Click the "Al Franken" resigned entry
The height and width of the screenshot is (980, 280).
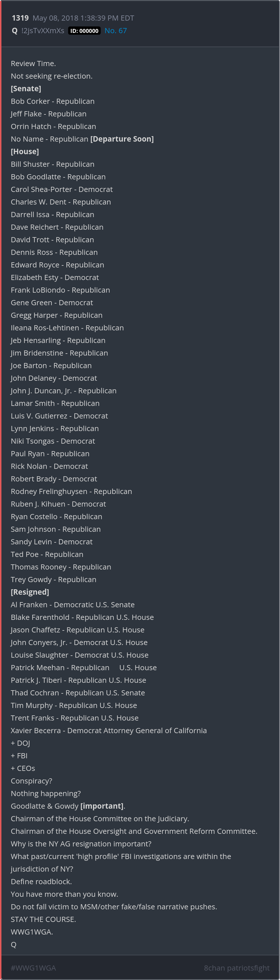click(72, 604)
